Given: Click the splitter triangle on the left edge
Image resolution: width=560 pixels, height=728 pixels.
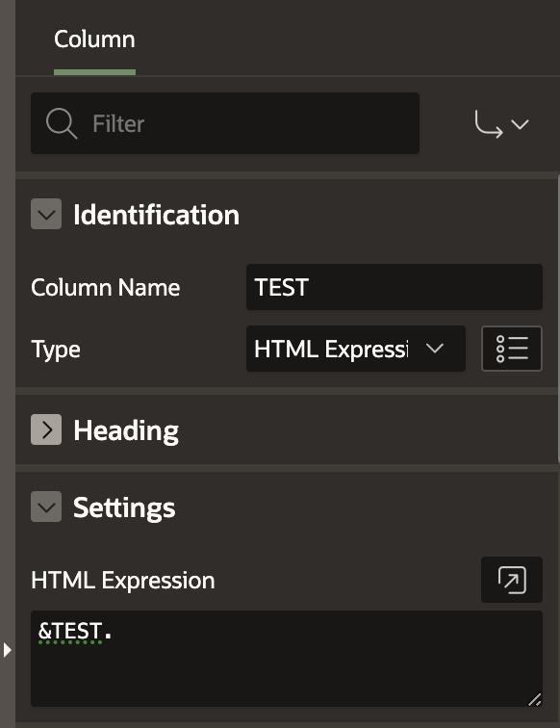Looking at the screenshot, I should pyautogui.click(x=7, y=650).
